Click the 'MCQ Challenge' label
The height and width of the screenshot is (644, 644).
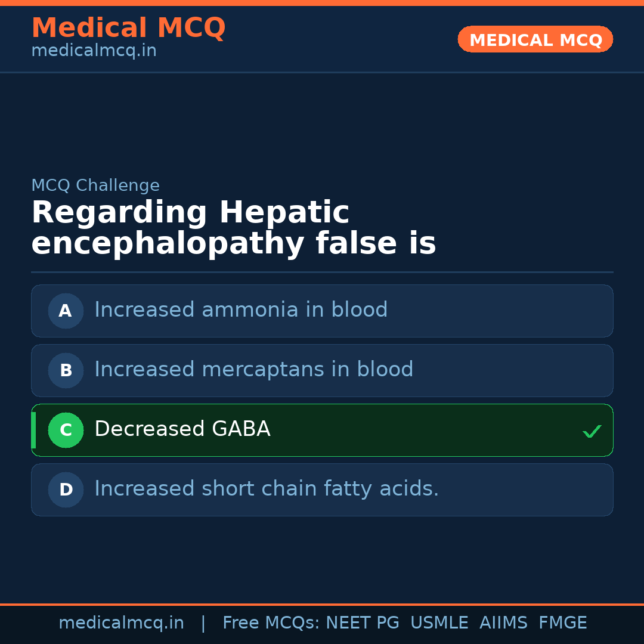point(95,185)
